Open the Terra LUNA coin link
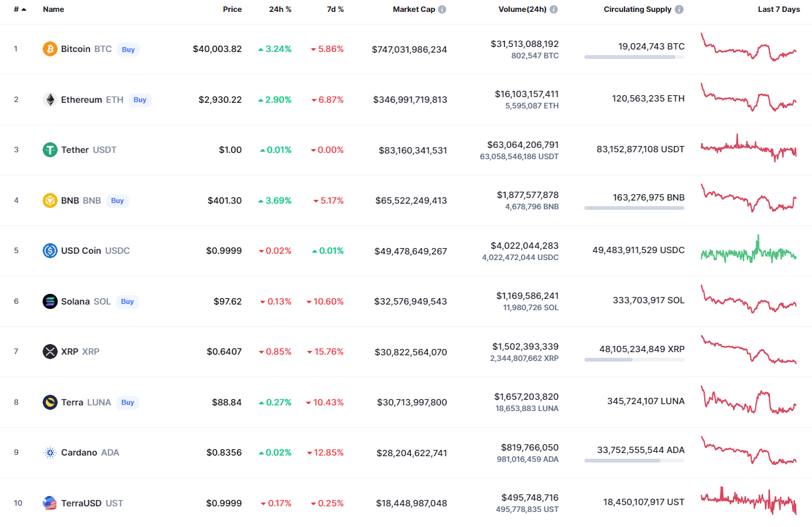The width and height of the screenshot is (812, 527). pos(85,402)
